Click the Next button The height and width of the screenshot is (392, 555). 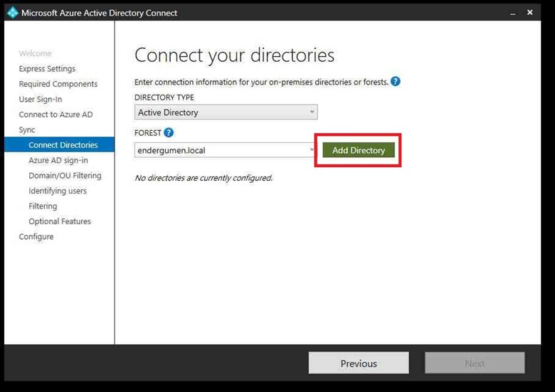[x=475, y=363]
